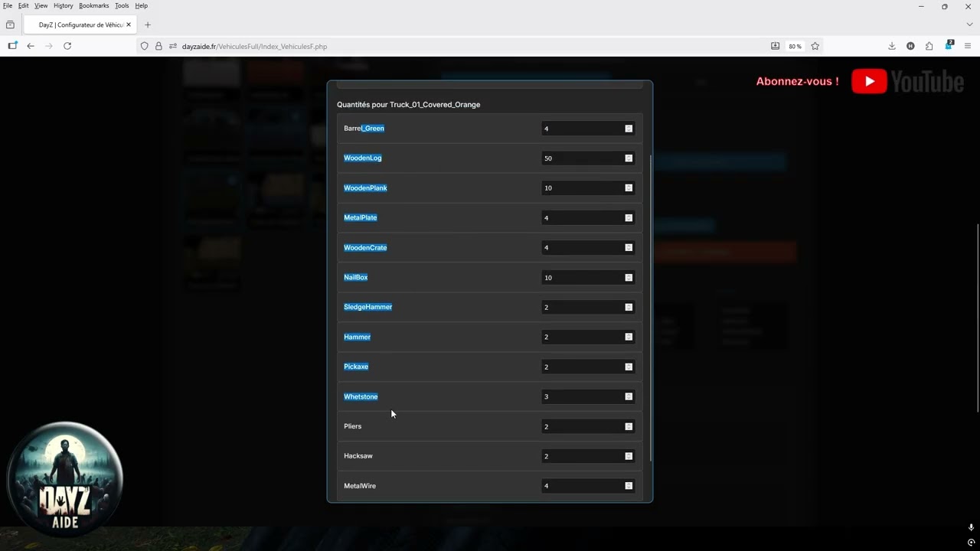Adjust the MetalWire quantity stepper
The height and width of the screenshot is (551, 980).
click(629, 486)
